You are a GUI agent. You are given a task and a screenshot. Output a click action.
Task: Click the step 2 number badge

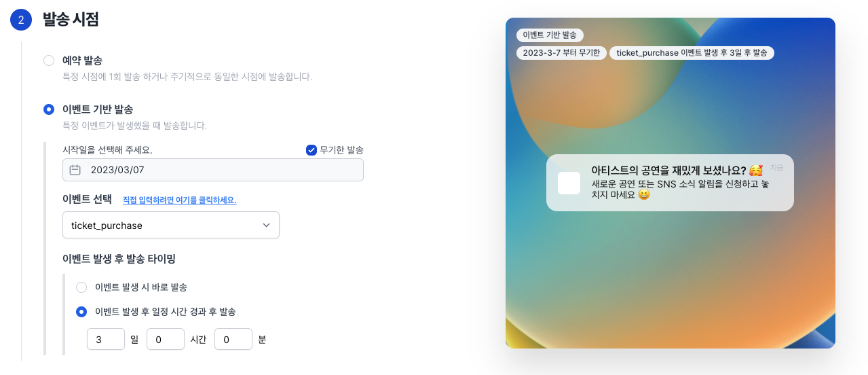(21, 20)
